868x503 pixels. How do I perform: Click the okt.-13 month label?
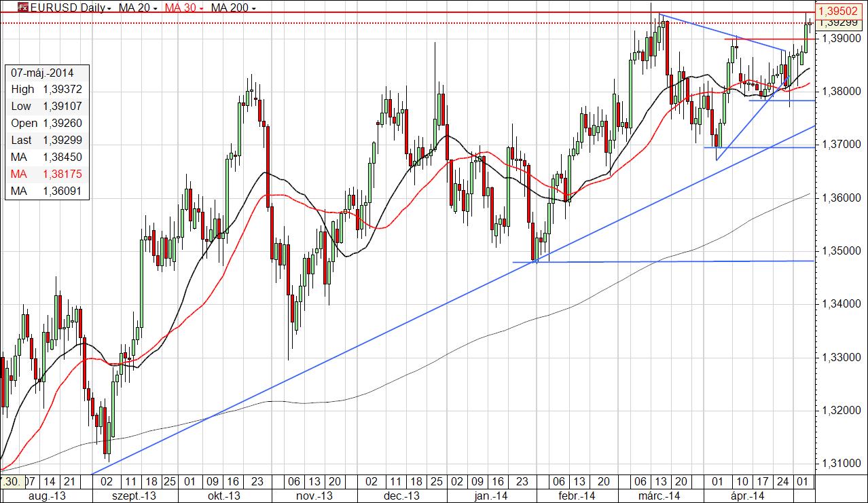tap(225, 496)
